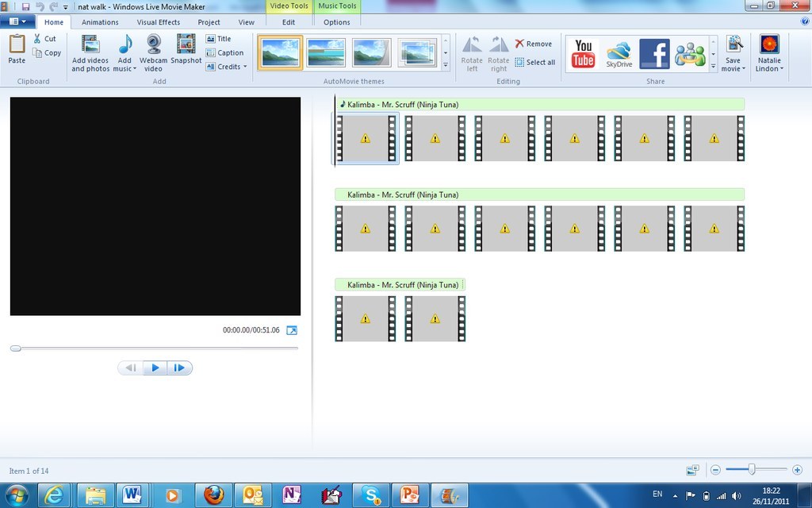Click volume icon in system tray

pyautogui.click(x=736, y=496)
